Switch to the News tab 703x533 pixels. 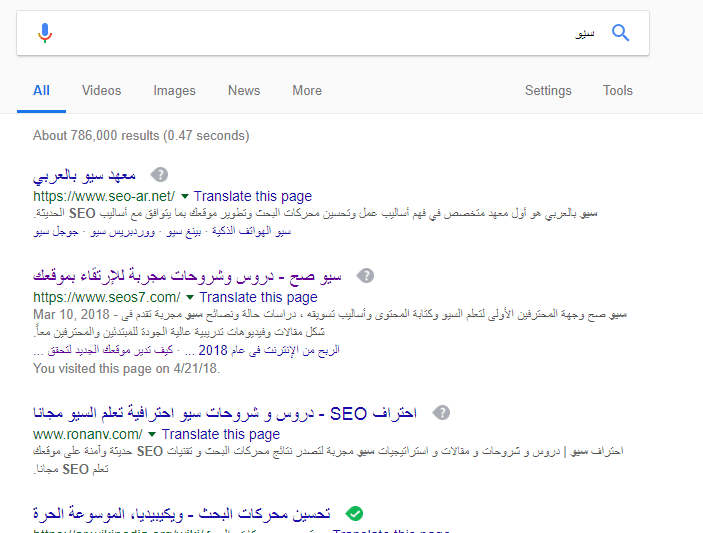click(244, 91)
